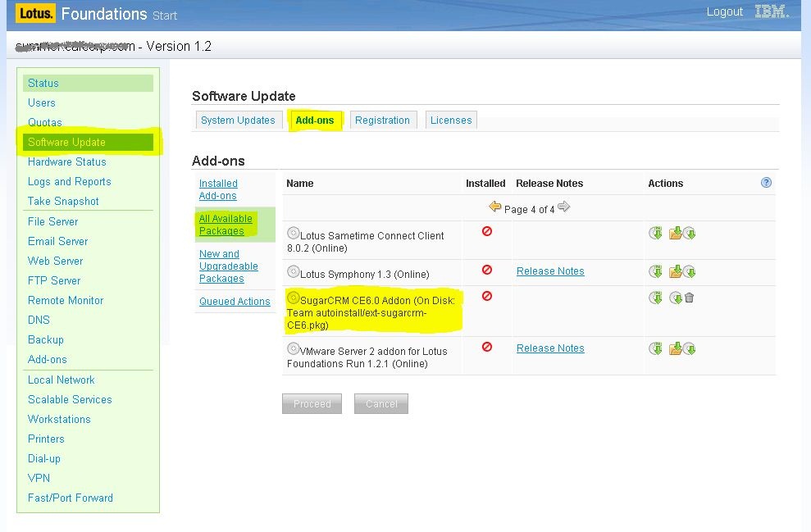811x532 pixels.
Task: Open Users in the left sidebar
Action: tap(41, 103)
